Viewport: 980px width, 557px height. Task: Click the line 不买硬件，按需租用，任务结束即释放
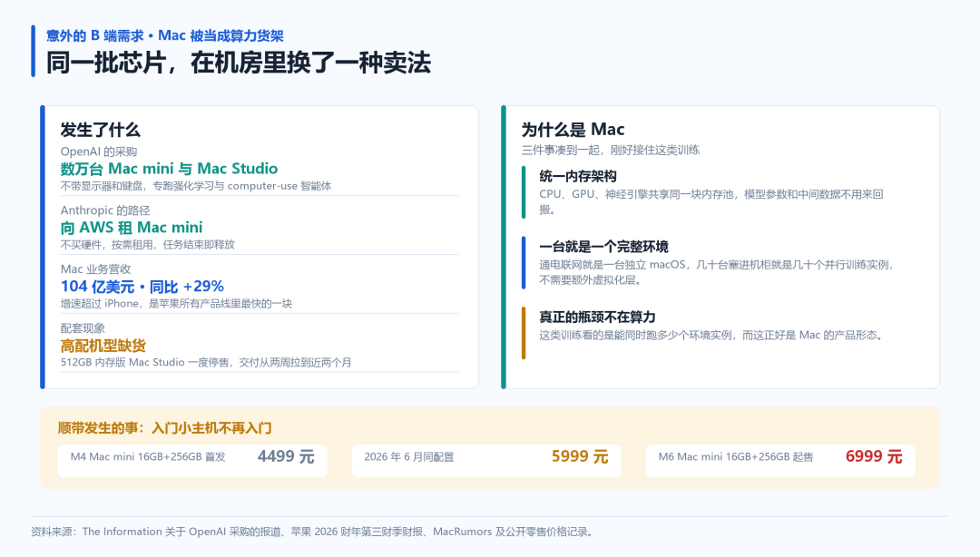(x=148, y=244)
